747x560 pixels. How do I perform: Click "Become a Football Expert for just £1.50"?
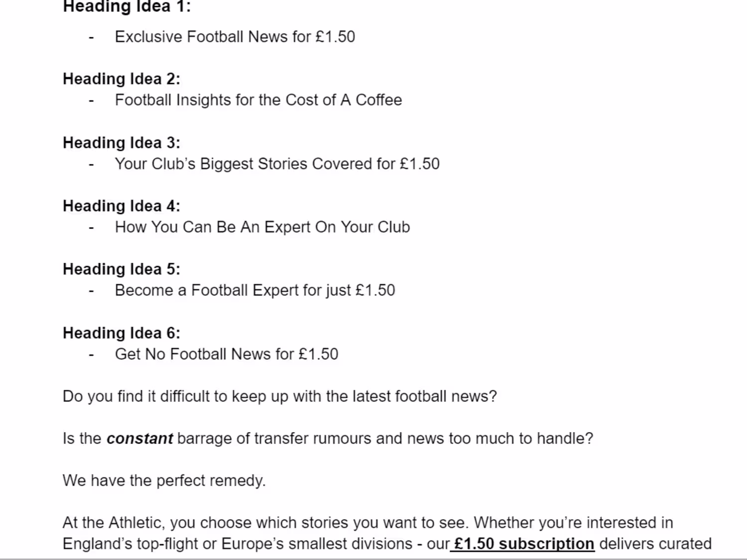(x=254, y=290)
